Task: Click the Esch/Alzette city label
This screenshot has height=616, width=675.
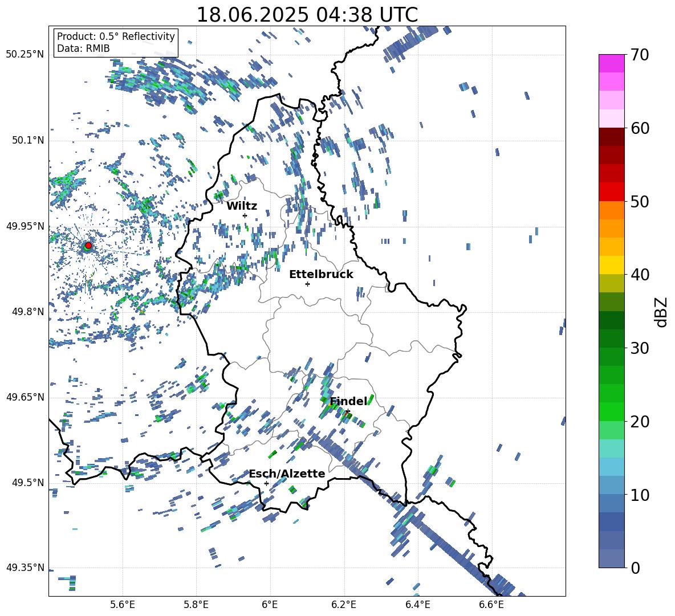Action: (287, 474)
